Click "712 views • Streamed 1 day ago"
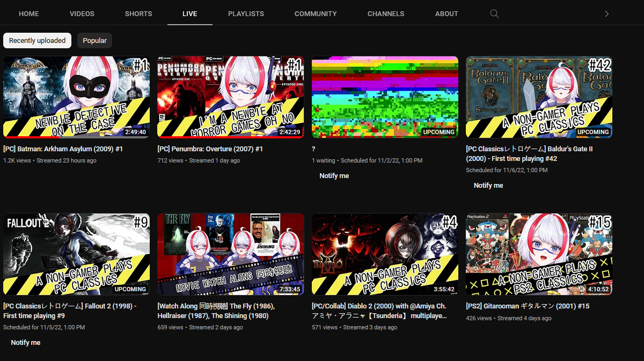Screen dimensions: 644x361 [199, 160]
